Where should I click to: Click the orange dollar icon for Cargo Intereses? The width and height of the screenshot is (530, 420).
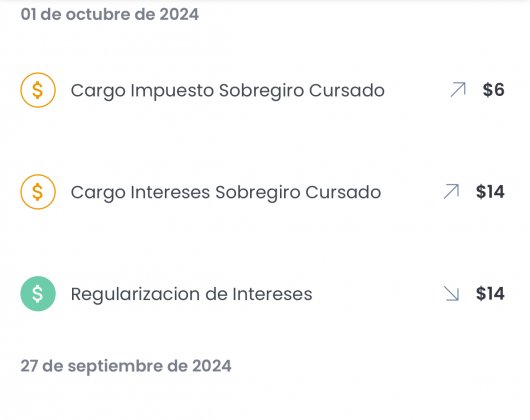coord(38,192)
